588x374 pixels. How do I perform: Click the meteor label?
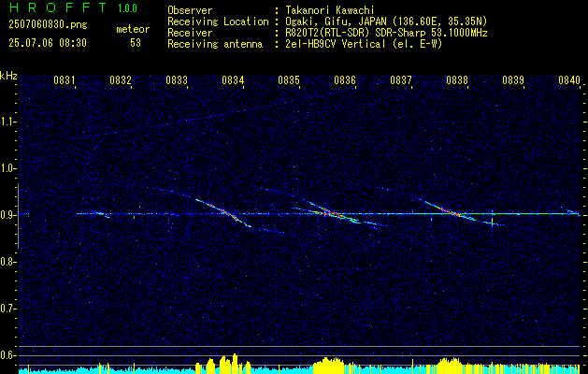pyautogui.click(x=133, y=29)
